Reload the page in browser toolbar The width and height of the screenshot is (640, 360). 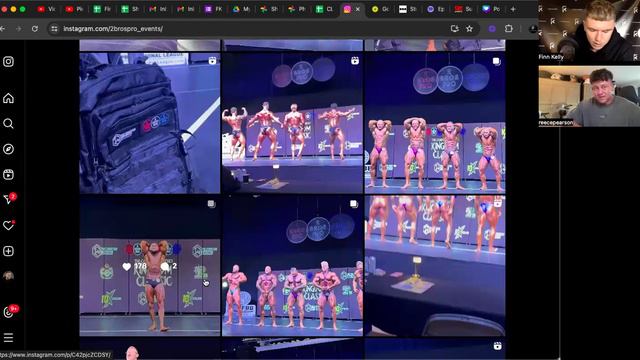[35, 29]
